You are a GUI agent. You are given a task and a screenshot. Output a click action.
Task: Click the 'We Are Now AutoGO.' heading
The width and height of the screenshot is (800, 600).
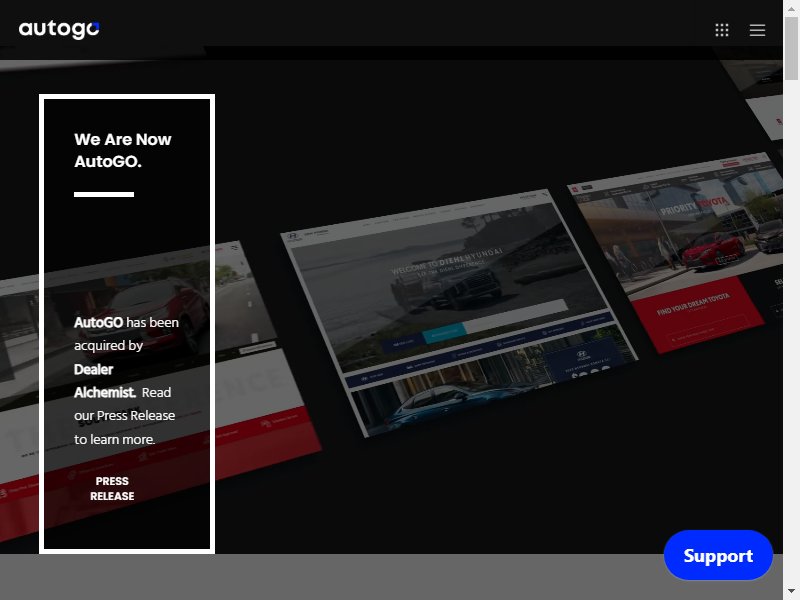[x=122, y=150]
